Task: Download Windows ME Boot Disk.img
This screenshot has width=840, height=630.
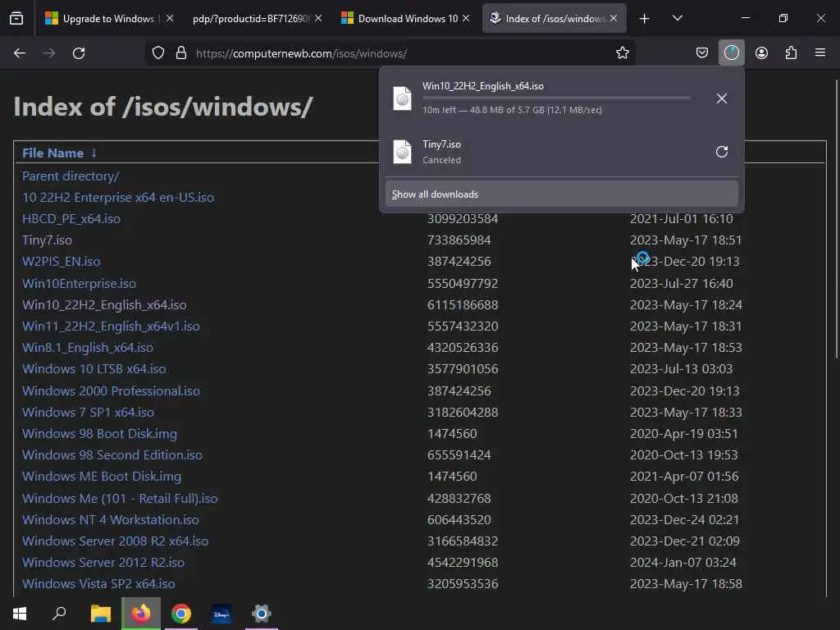Action: (x=102, y=477)
